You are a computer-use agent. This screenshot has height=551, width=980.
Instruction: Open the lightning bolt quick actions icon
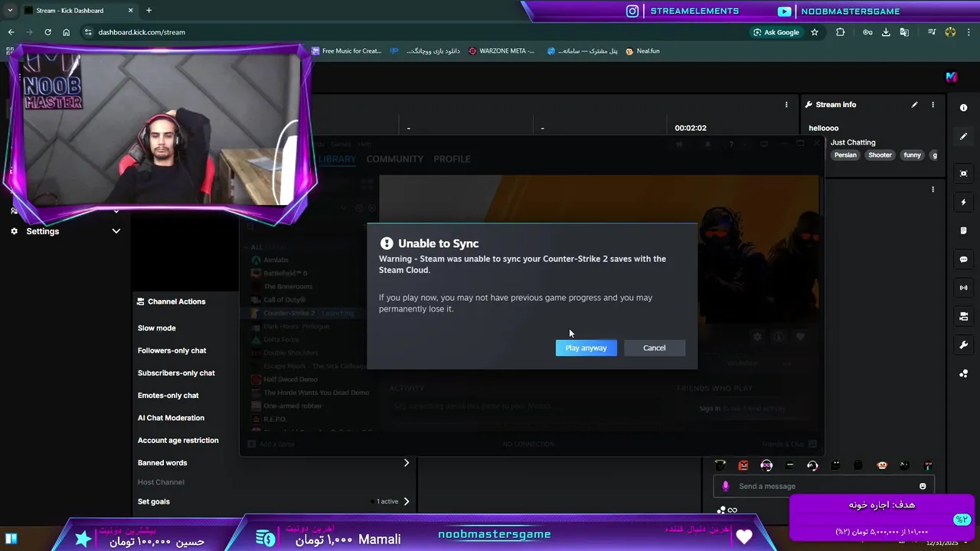(963, 202)
